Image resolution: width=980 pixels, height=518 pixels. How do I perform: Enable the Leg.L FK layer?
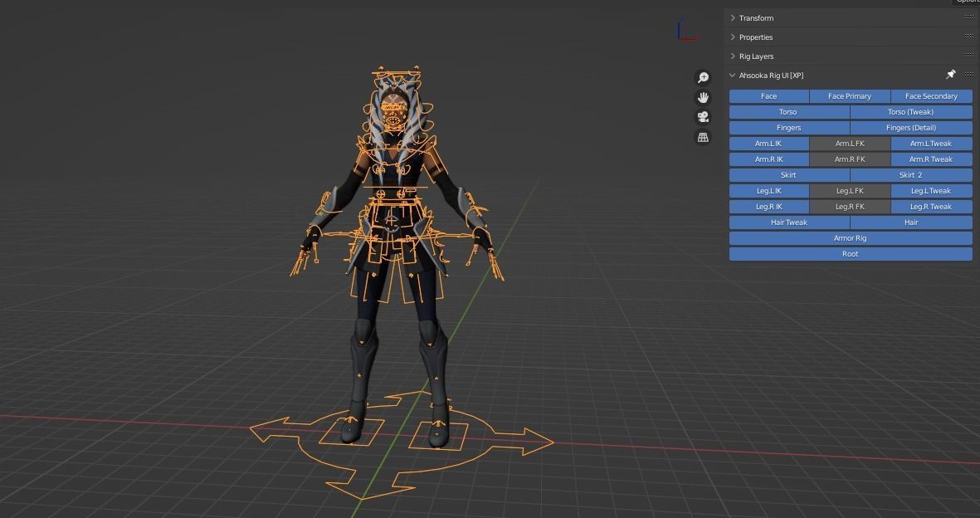pyautogui.click(x=850, y=191)
